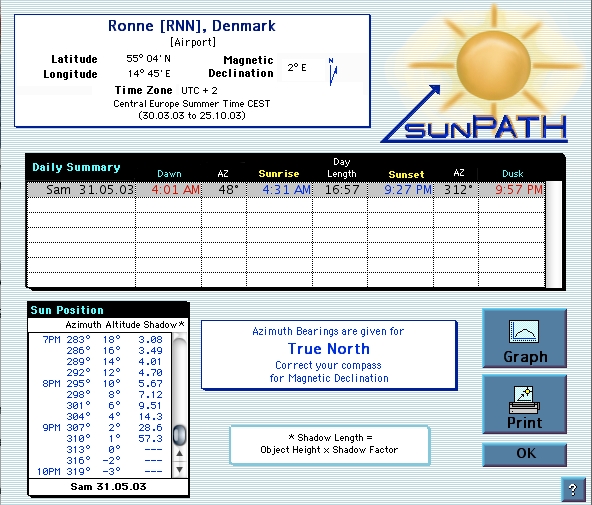Click the [Airport] label under the location name

(x=193, y=42)
